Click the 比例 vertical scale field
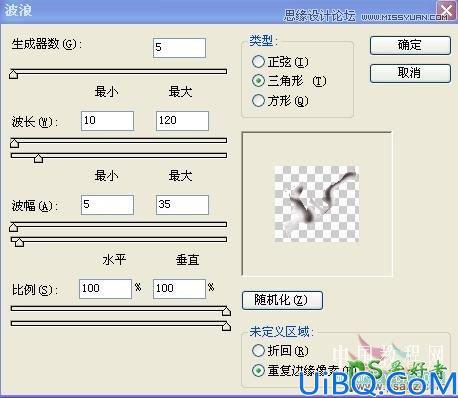The height and width of the screenshot is (398, 458). (x=179, y=289)
